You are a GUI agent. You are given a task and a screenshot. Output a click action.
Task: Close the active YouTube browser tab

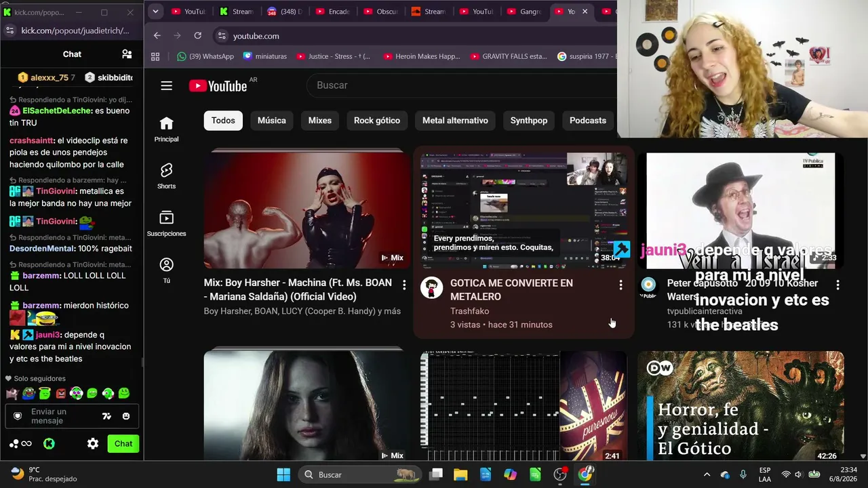(x=585, y=12)
